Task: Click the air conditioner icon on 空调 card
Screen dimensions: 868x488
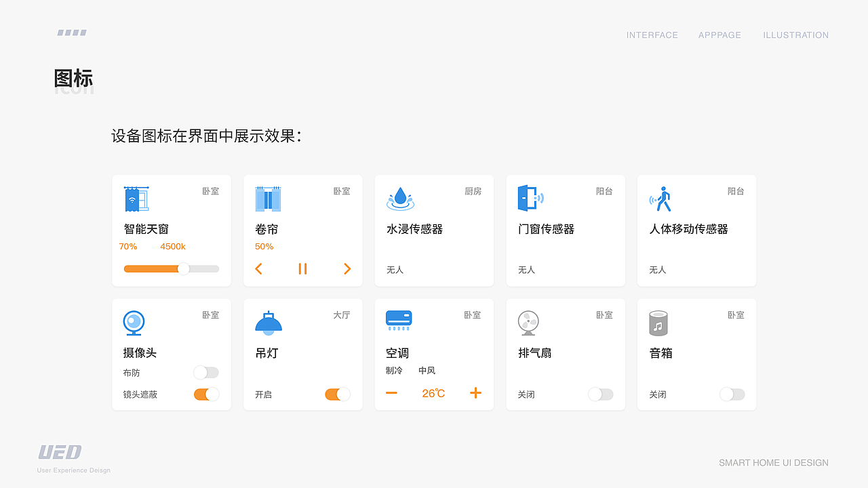Action: click(x=399, y=319)
